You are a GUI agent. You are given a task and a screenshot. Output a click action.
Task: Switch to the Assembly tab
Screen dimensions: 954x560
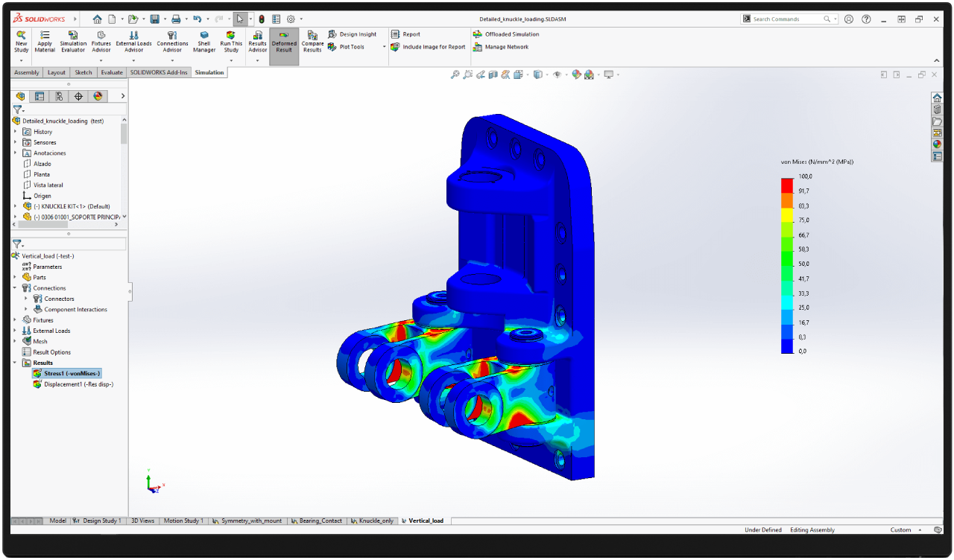pos(27,72)
